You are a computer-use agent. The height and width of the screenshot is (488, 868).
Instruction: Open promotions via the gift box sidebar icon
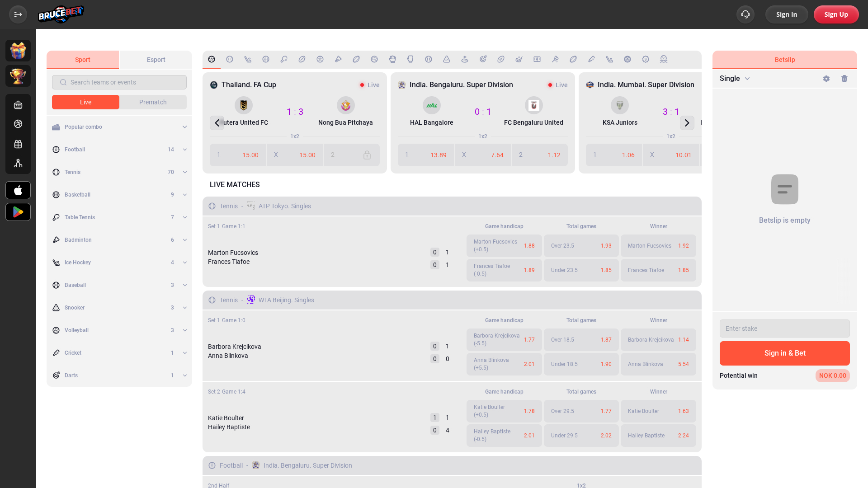[18, 50]
